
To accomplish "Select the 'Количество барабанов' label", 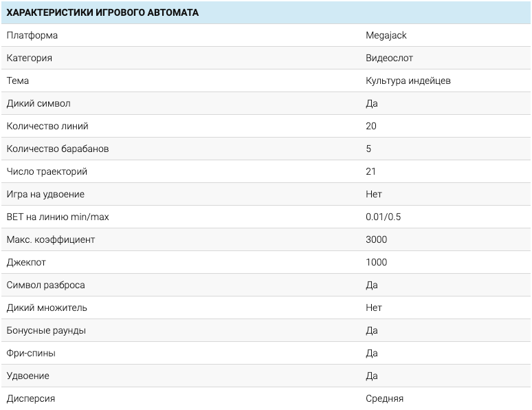I will coord(58,149).
